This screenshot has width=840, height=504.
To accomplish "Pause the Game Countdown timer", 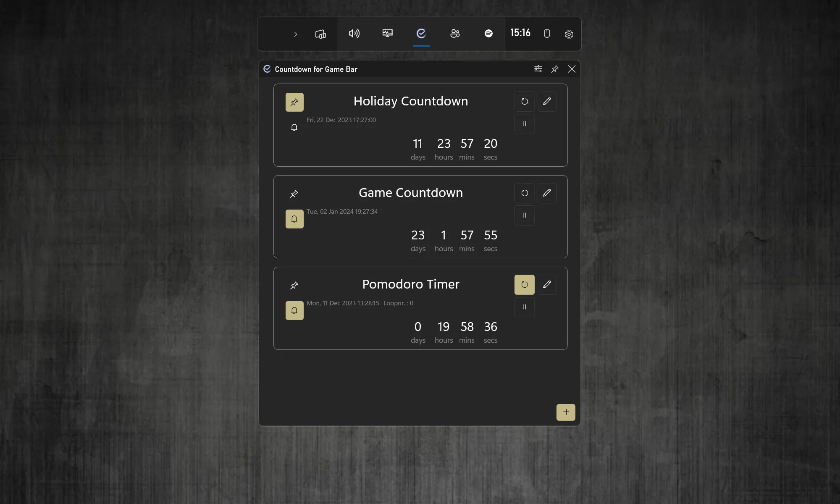I will [525, 215].
